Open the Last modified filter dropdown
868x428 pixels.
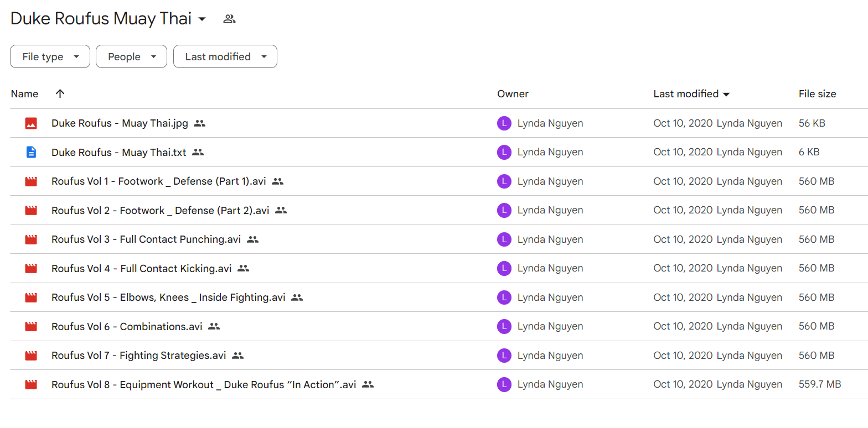pos(225,56)
